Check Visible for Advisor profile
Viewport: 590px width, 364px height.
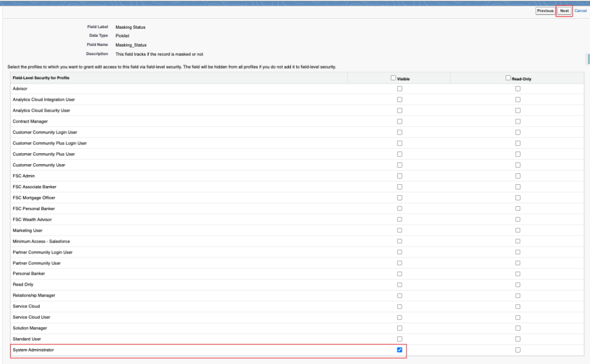pos(400,89)
